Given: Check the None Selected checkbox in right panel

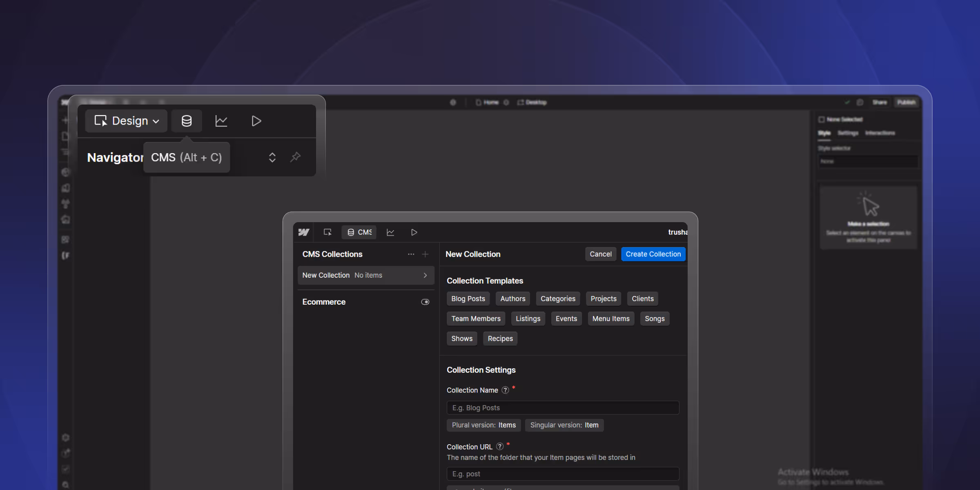Looking at the screenshot, I should pyautogui.click(x=822, y=119).
